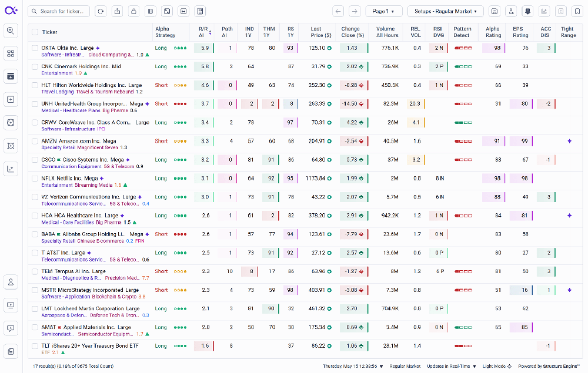Viewport: 588px width, 373px height.
Task: Open the document notes icon in sidebar
Action: point(11,351)
